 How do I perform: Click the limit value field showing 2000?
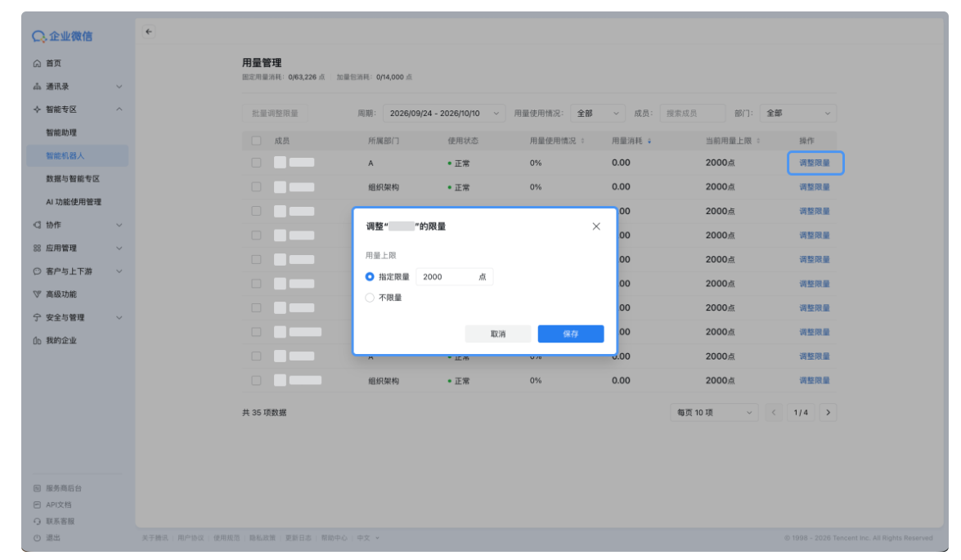click(x=454, y=277)
